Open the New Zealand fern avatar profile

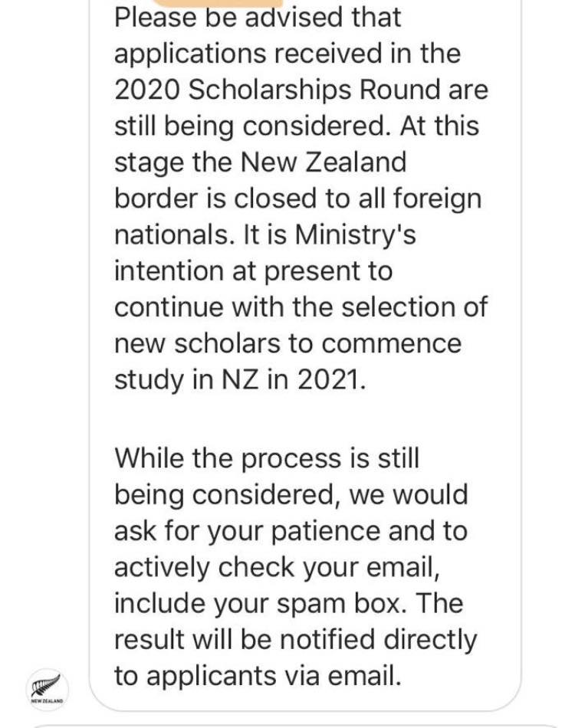(x=47, y=690)
